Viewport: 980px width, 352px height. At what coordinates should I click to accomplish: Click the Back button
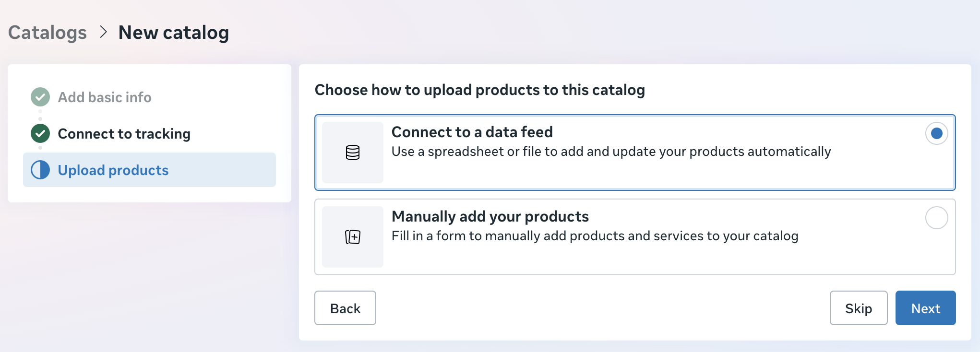click(345, 308)
